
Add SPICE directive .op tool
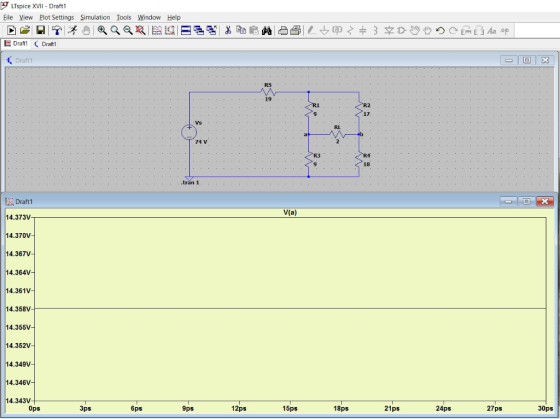click(505, 31)
